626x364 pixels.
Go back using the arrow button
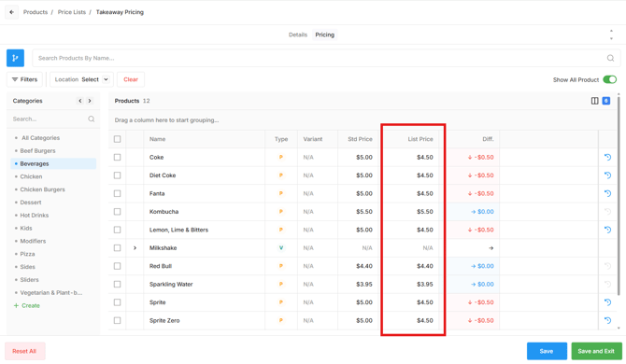[x=11, y=12]
